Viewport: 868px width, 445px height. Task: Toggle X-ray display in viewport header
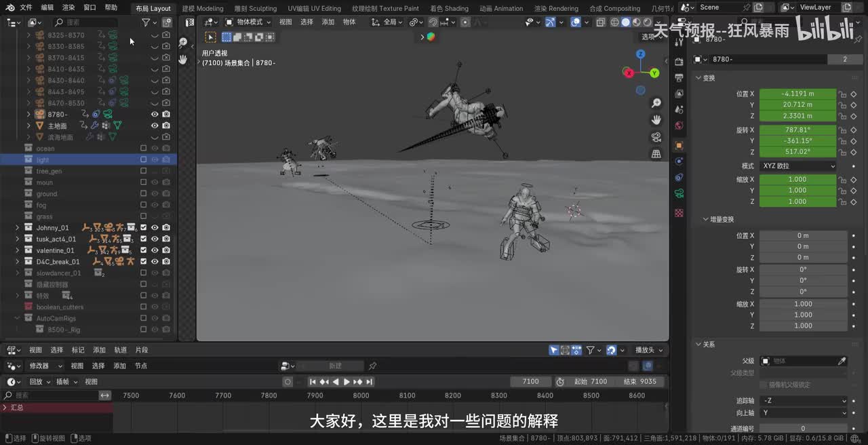coord(601,22)
